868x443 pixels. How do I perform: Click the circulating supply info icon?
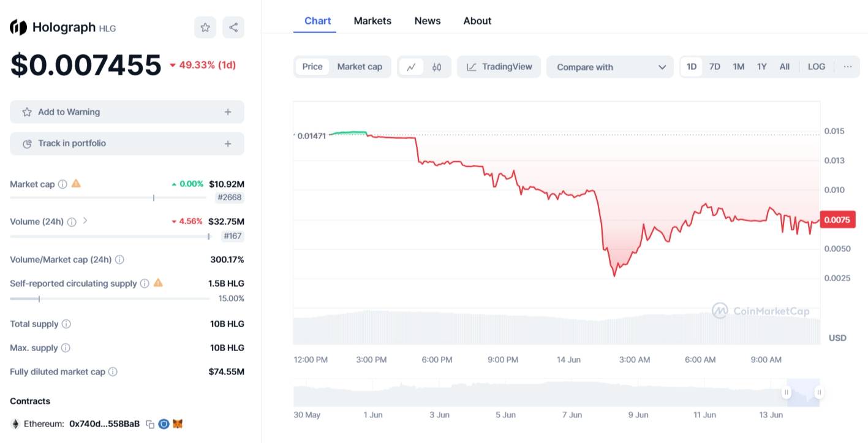pyautogui.click(x=145, y=284)
